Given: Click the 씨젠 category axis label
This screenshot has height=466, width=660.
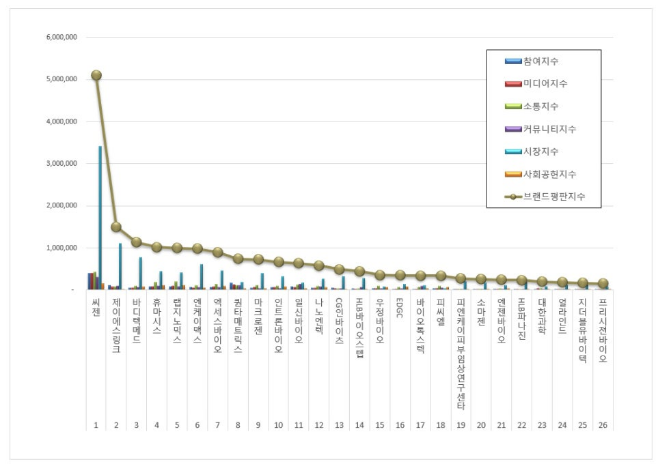Looking at the screenshot, I should [96, 303].
